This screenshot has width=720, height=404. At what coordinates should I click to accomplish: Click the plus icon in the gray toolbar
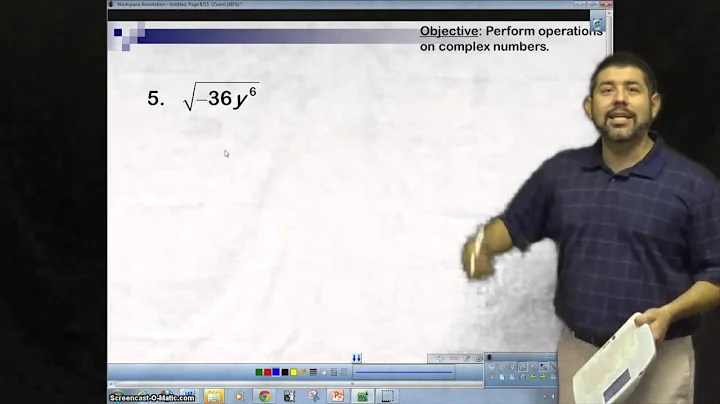click(x=441, y=358)
